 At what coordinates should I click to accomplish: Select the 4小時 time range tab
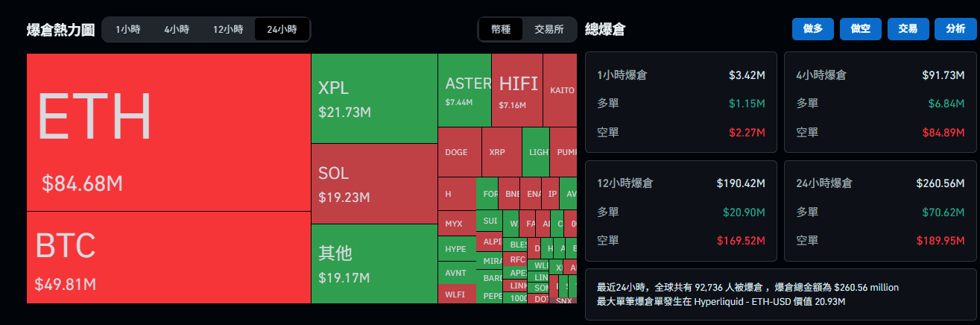click(x=177, y=30)
